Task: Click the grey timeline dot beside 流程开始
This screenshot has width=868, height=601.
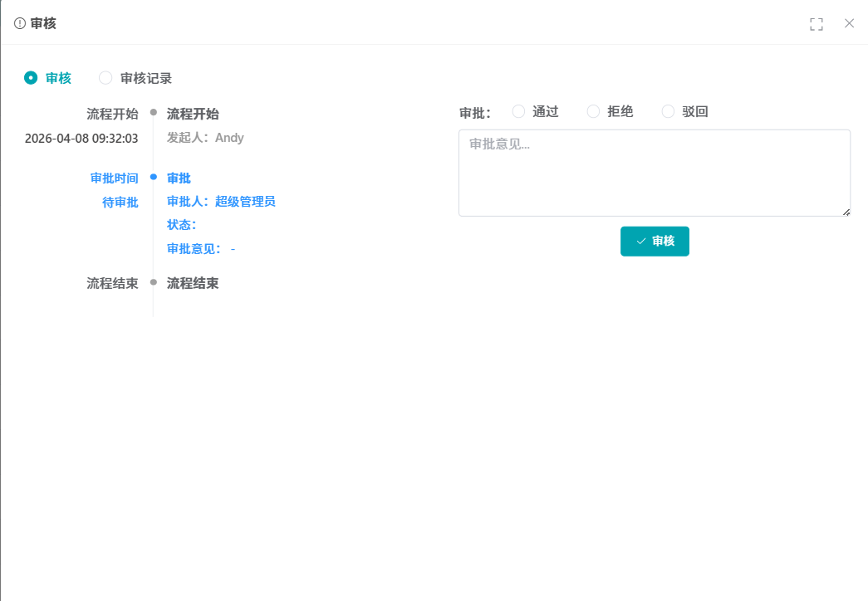Action: 154,112
